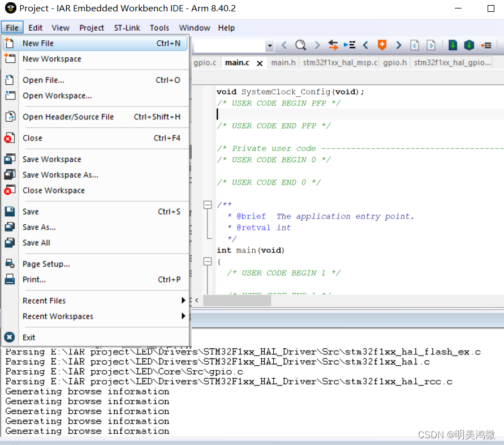The image size is (504, 445).
Task: Click the Save As icon
Action: pyautogui.click(x=10, y=227)
